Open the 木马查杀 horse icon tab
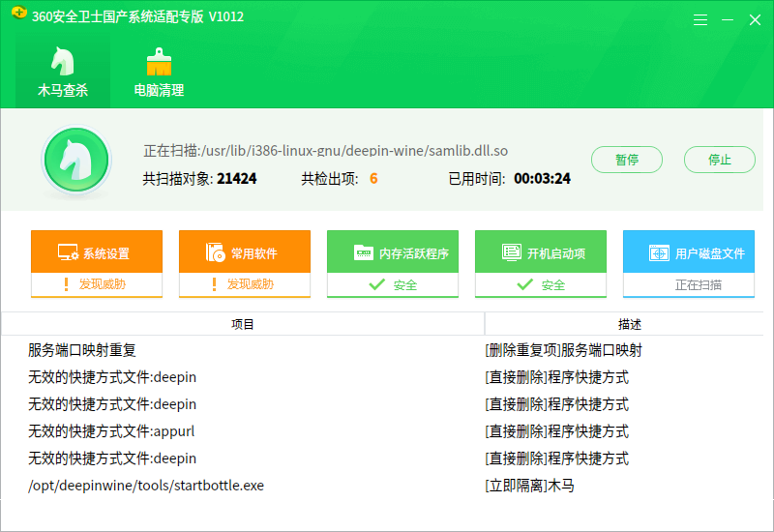 pos(63,71)
